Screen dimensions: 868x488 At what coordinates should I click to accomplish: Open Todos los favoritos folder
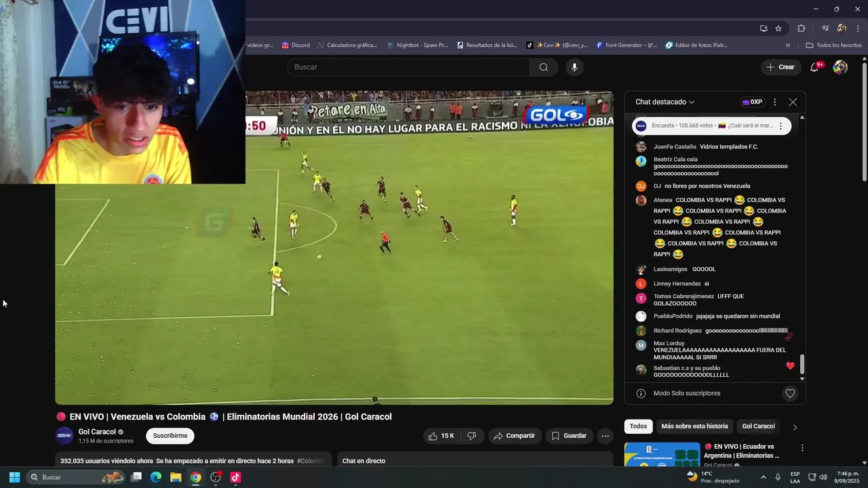(833, 45)
